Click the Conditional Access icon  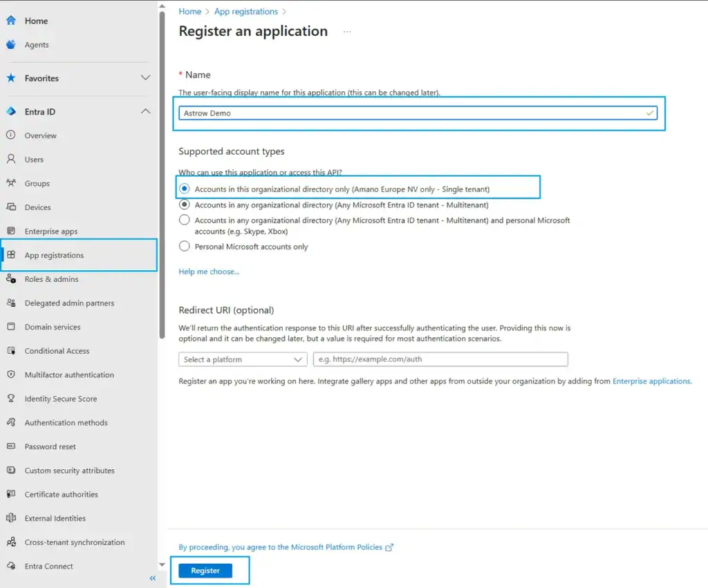[x=11, y=350]
